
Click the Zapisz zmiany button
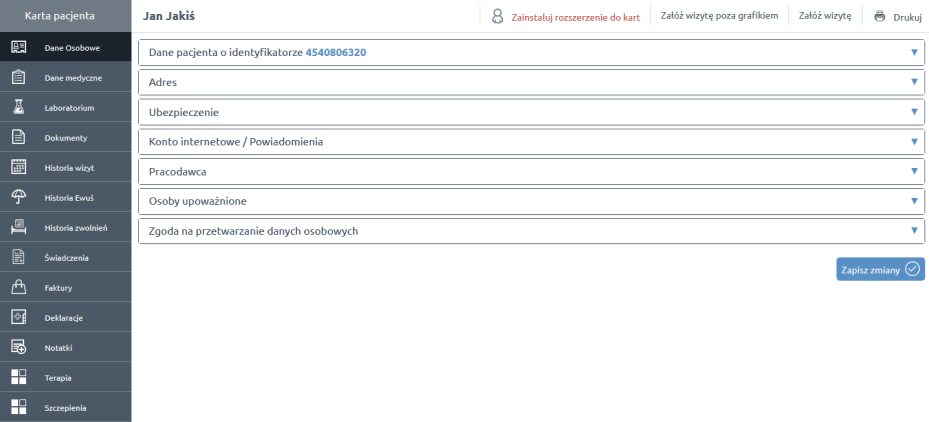click(x=880, y=269)
